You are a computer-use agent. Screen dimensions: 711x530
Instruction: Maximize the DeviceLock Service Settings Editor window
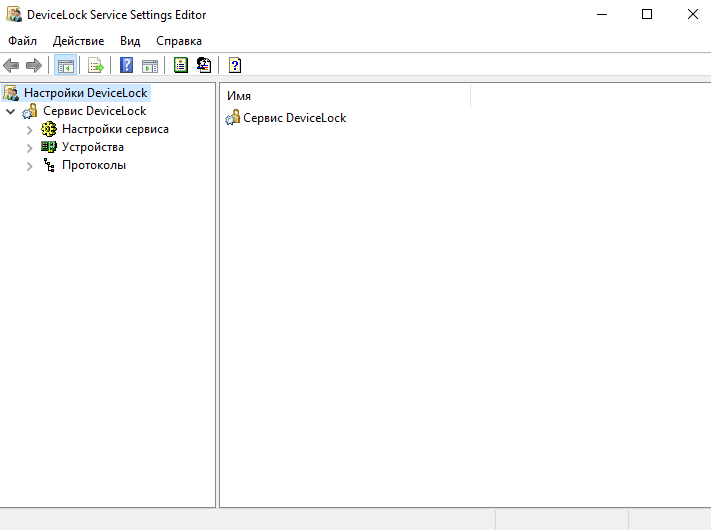pyautogui.click(x=647, y=15)
